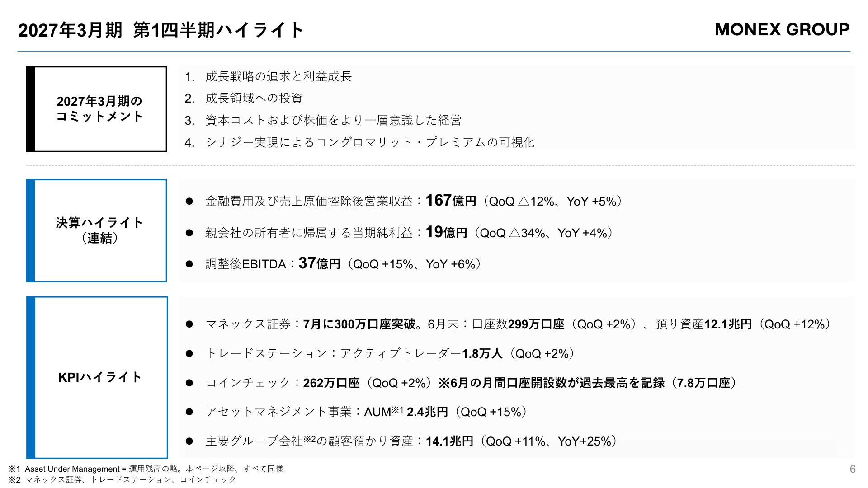Screen dimensions: 868x488
Task: Click "資本コストおよび株価をより一層意識した経営" item
Action: [x=333, y=120]
